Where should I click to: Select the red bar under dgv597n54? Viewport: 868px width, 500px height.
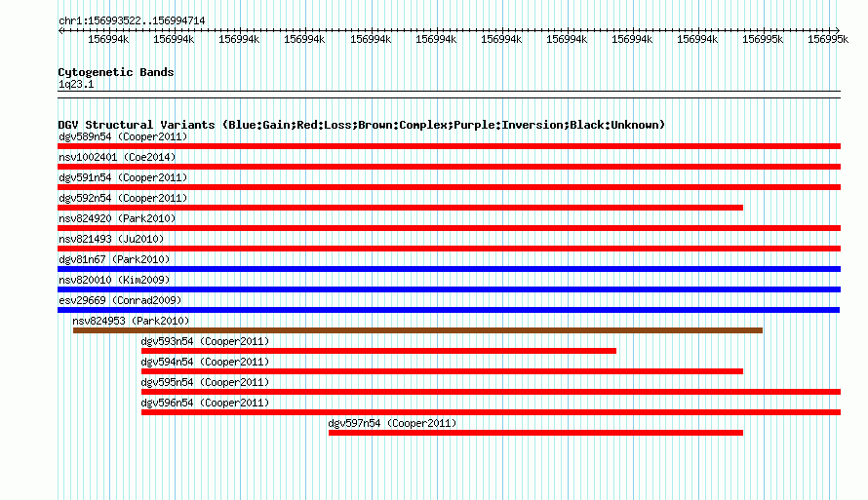(x=535, y=433)
